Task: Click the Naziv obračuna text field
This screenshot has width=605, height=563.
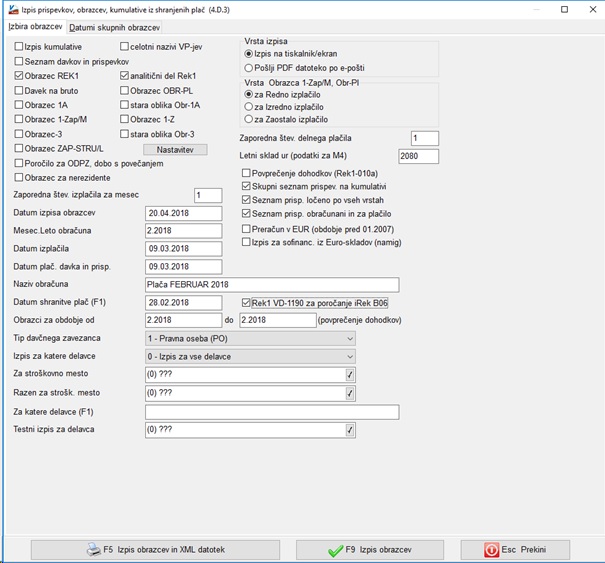Action: (x=272, y=285)
